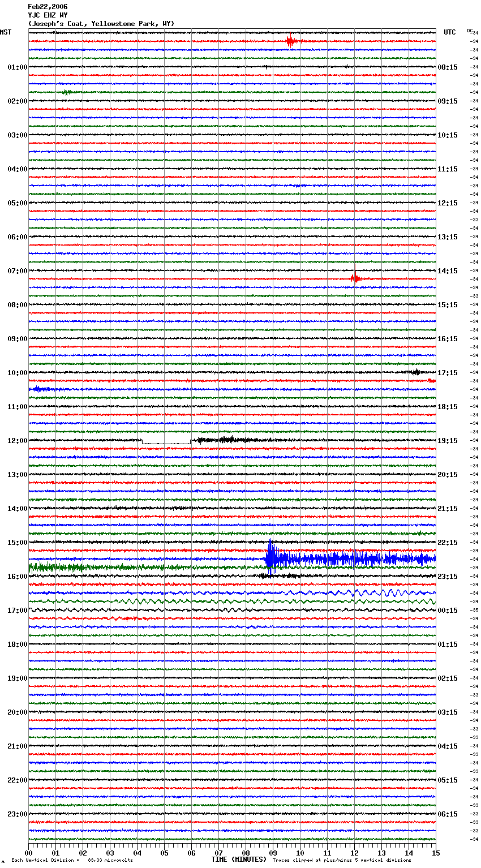Image resolution: width=481 pixels, height=868 pixels.
Task: Click the 23:15 UTC row label
Action: [x=448, y=577]
